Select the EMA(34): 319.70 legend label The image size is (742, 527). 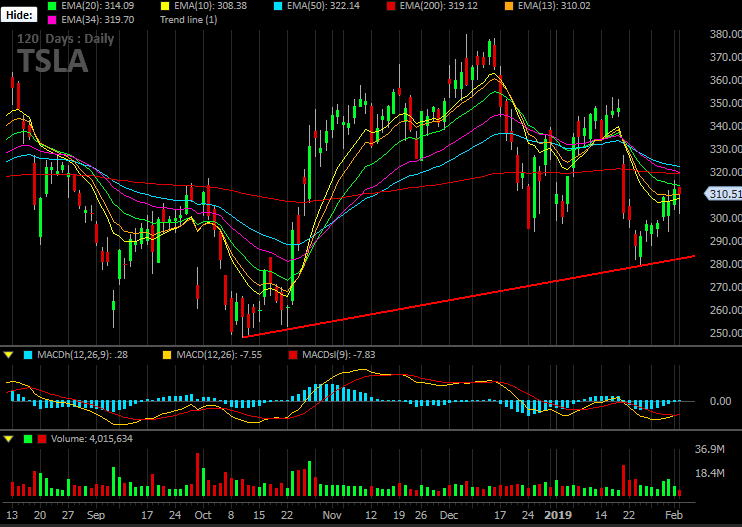pos(97,20)
